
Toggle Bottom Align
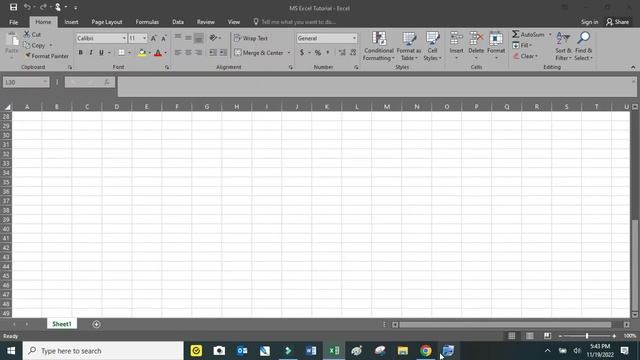(x=198, y=38)
